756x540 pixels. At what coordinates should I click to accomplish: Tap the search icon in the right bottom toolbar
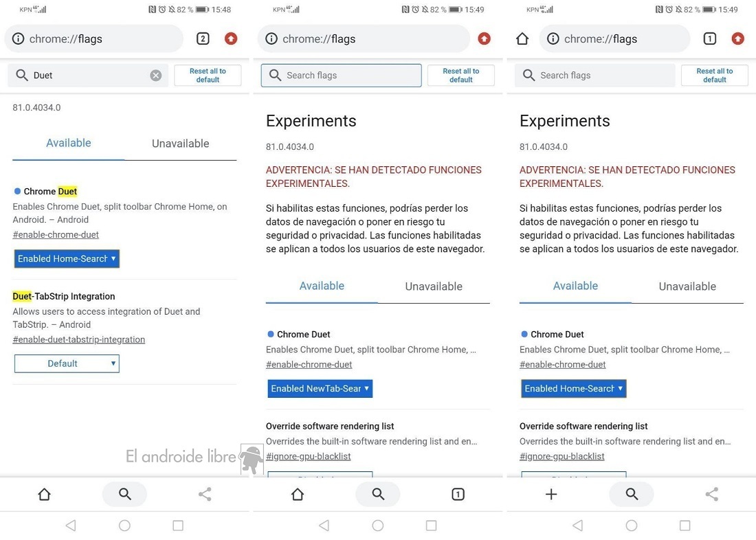(632, 494)
